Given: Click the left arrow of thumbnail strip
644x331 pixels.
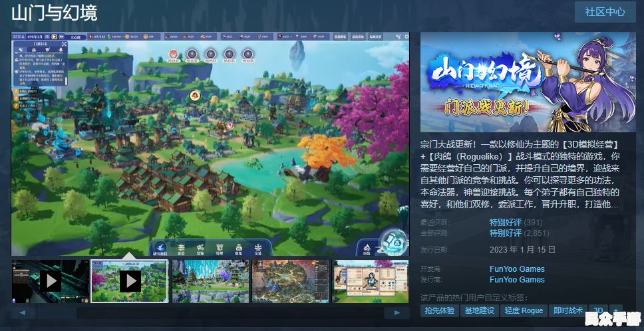Looking at the screenshot, I should [x=23, y=313].
